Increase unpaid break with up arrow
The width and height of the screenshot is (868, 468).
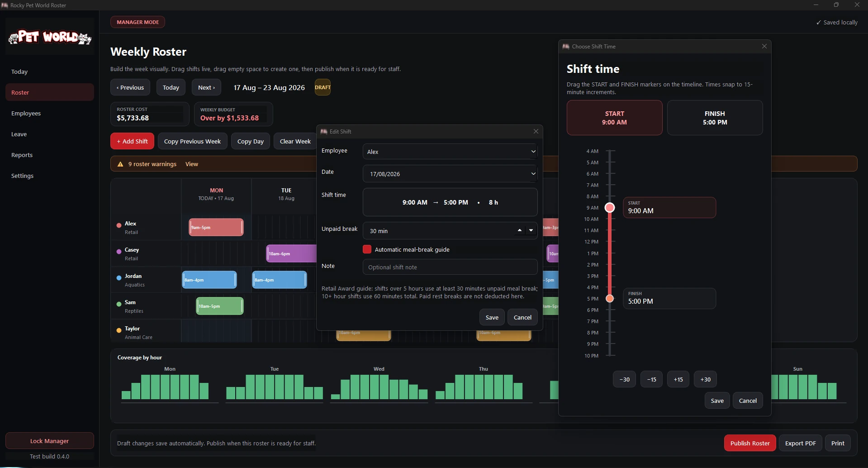coord(520,230)
